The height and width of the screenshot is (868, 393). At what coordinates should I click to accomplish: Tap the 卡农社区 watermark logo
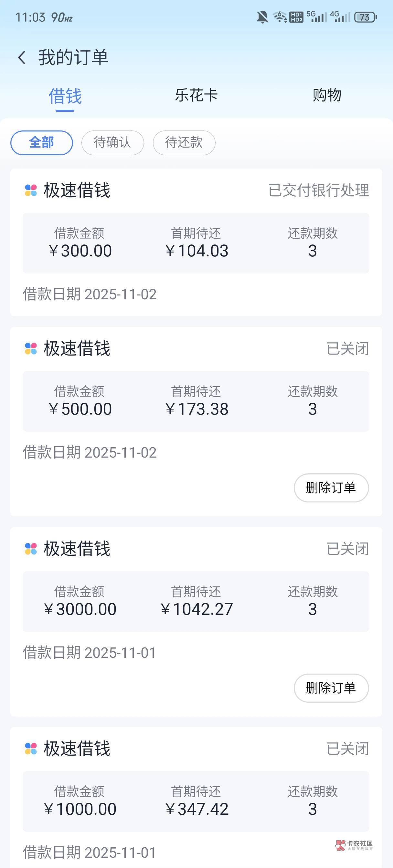click(354, 845)
